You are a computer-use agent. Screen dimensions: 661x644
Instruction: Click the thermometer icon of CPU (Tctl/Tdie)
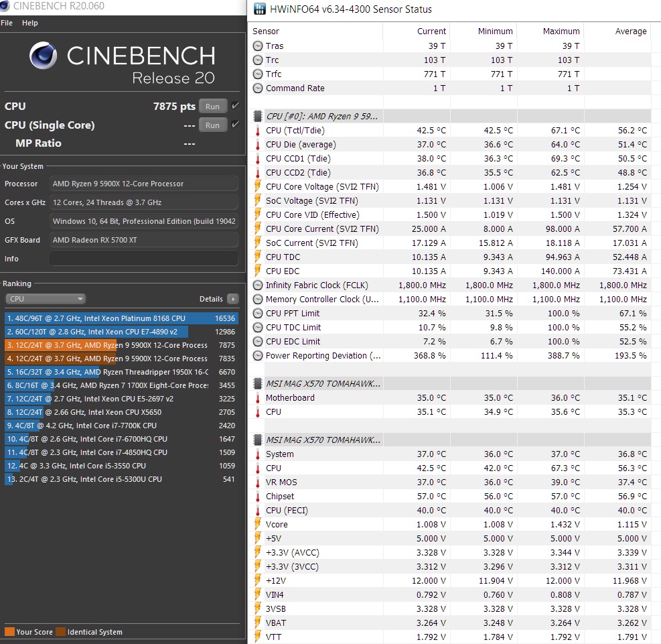[258, 130]
